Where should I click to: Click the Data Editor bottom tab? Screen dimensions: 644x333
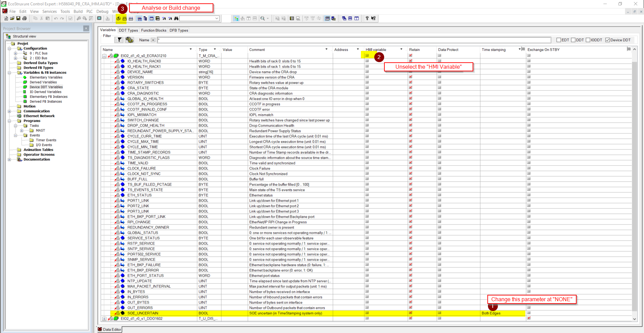click(109, 330)
